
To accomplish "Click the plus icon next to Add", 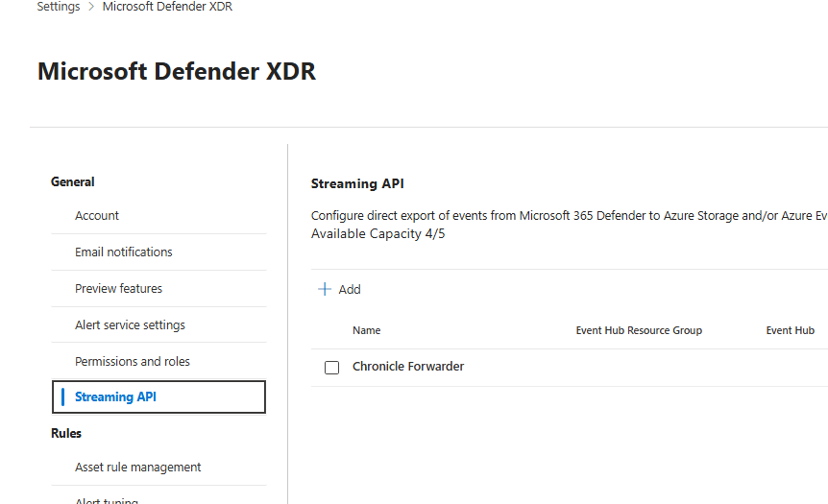I will point(325,289).
